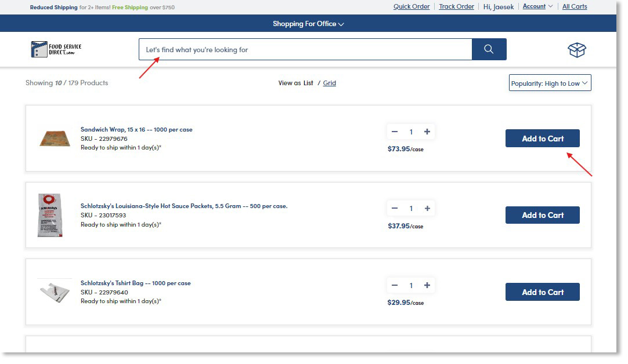Screen dimensions: 628x364
Task: Click the Hi, Jaesek greeting
Action: 498,7
